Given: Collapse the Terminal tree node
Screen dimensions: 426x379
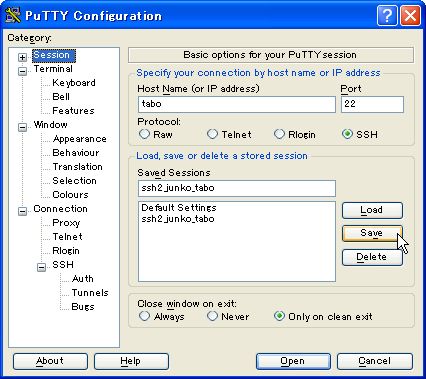Looking at the screenshot, I should 22,71.
